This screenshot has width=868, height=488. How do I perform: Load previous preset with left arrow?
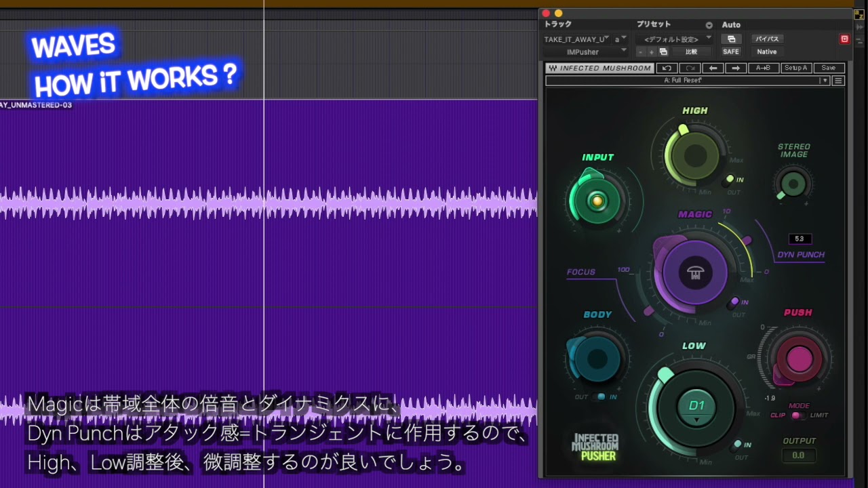[x=713, y=68]
